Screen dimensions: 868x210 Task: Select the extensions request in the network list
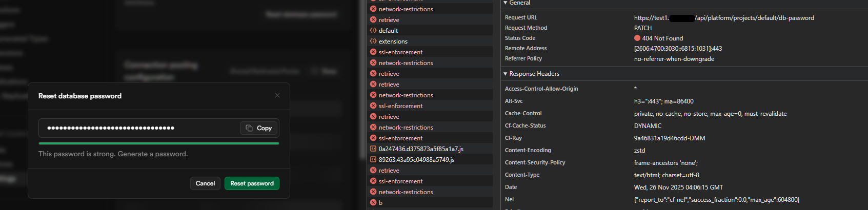tap(393, 41)
